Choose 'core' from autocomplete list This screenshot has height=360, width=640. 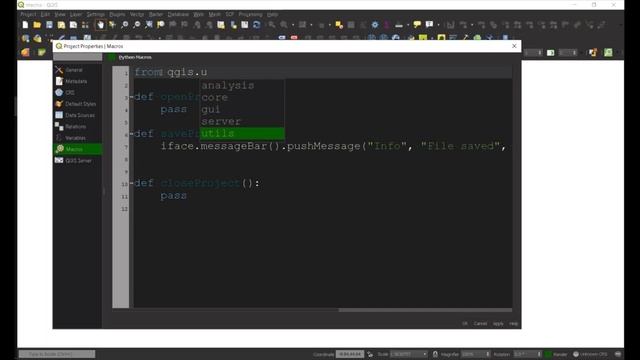point(242,98)
